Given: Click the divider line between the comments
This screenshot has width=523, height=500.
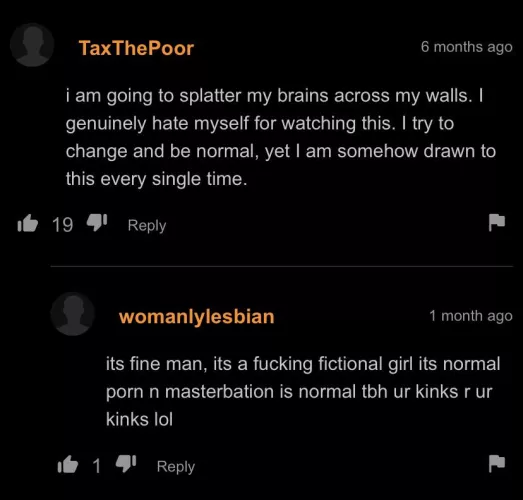Looking at the screenshot, I should click(x=282, y=266).
